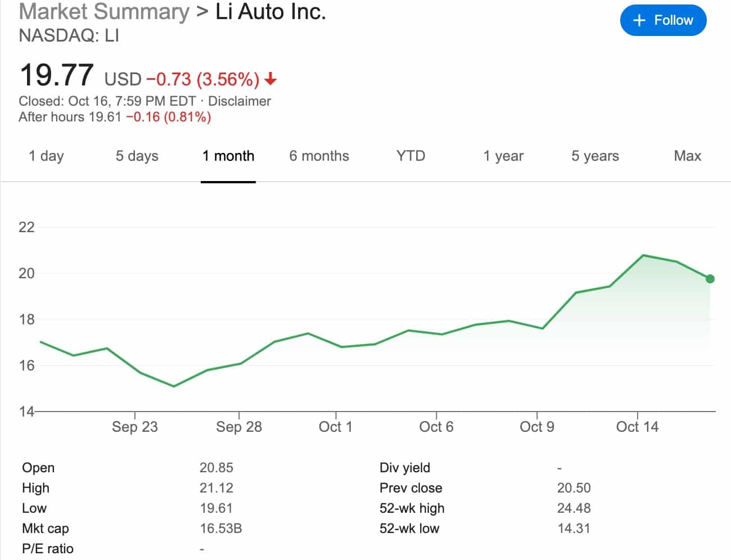Select the green endpoint dot on the chart
The height and width of the screenshot is (560, 731).
tap(710, 278)
